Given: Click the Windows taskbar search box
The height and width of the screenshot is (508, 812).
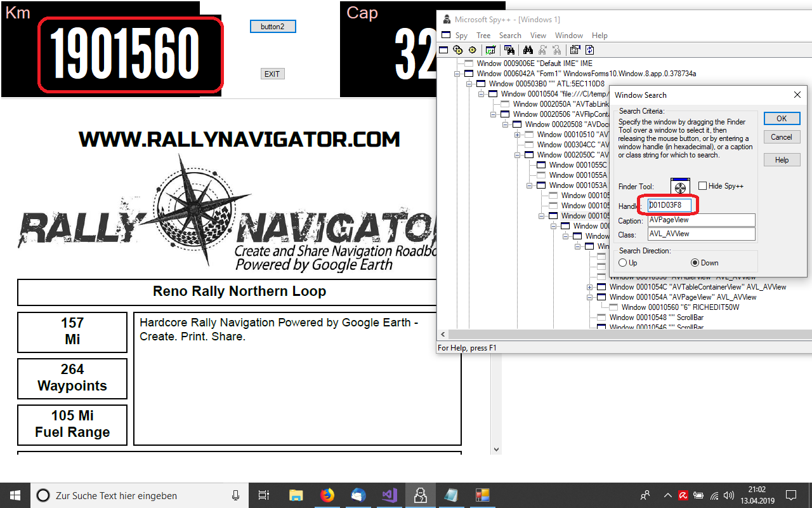Looking at the screenshot, I should coord(140,495).
